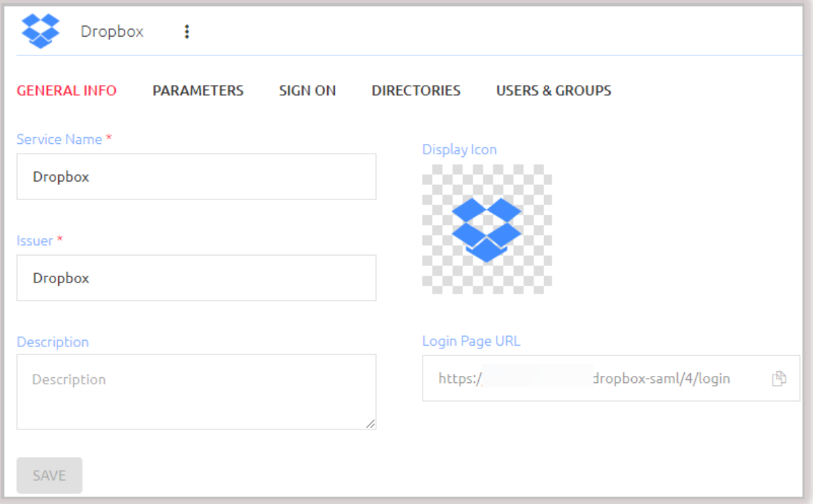Switch to the General Info tab
Viewport: 813px width, 504px height.
67,91
